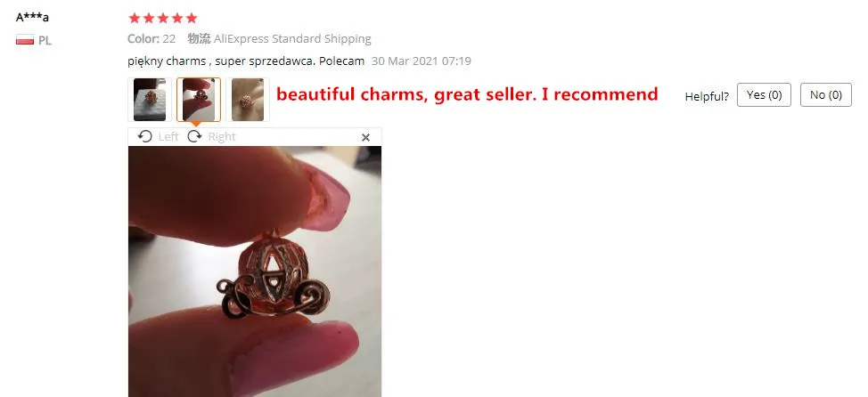
Task: Select the third red rating star
Action: click(163, 18)
